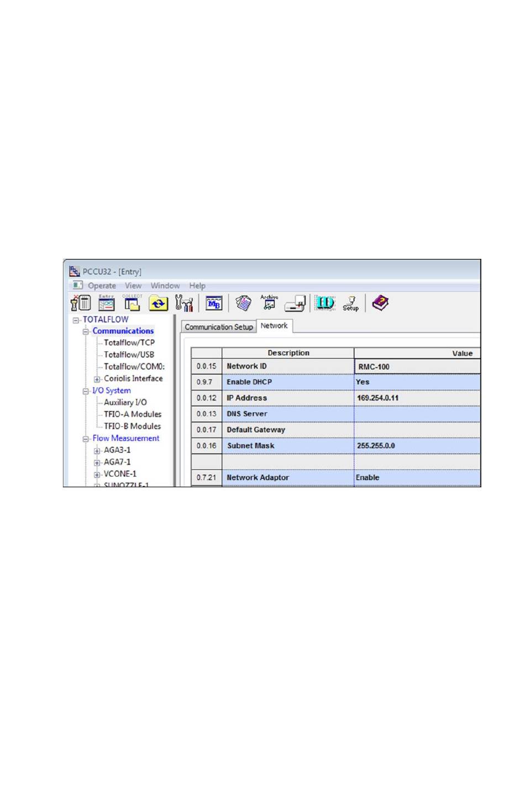The image size is (525, 812).
Task: Click the PCCU32 title bar application icon
Action: click(x=75, y=271)
